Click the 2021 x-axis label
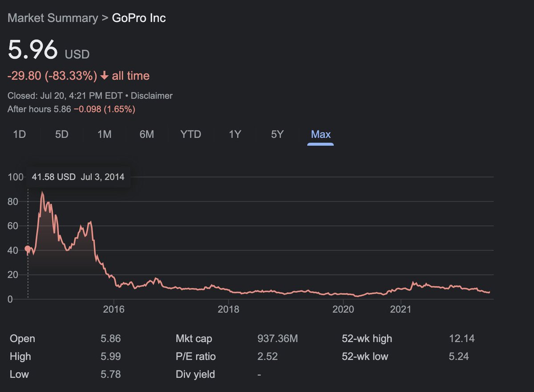The image size is (534, 392). 401,309
